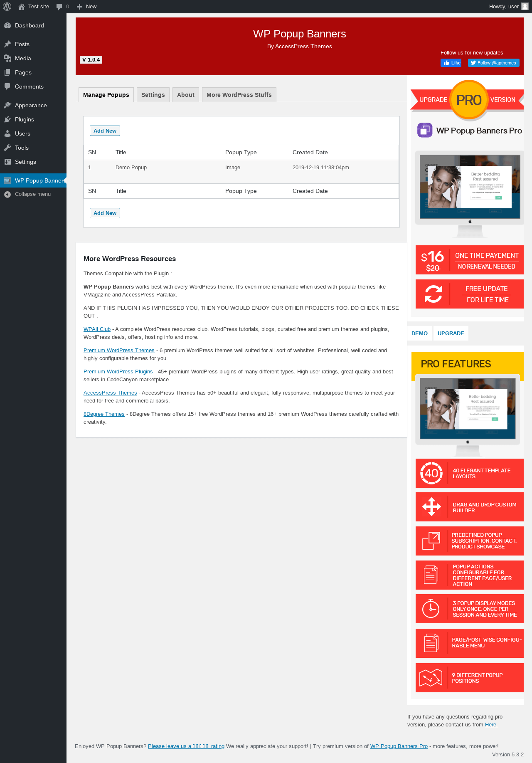This screenshot has height=763, width=532.
Task: Click the Here contact link
Action: point(491,725)
